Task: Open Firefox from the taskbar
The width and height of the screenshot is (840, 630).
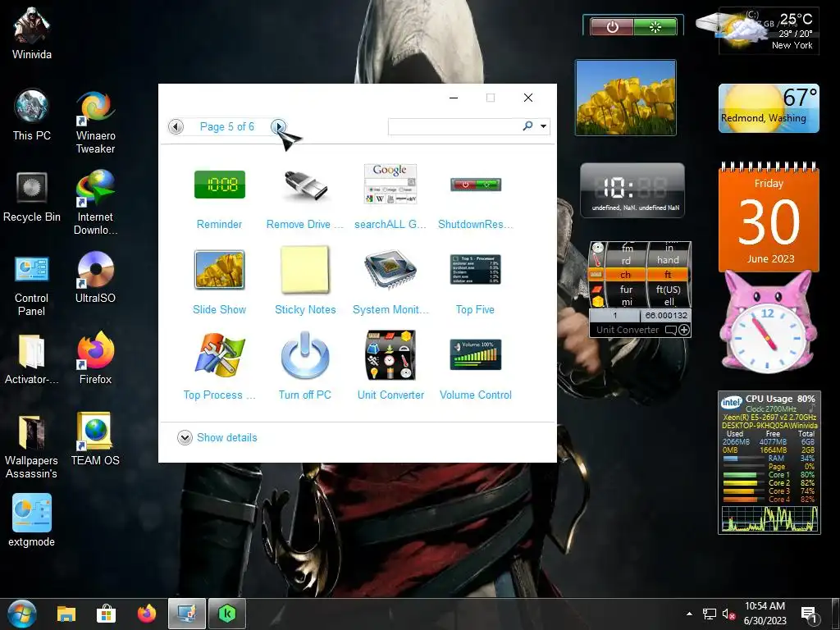Action: 146,614
